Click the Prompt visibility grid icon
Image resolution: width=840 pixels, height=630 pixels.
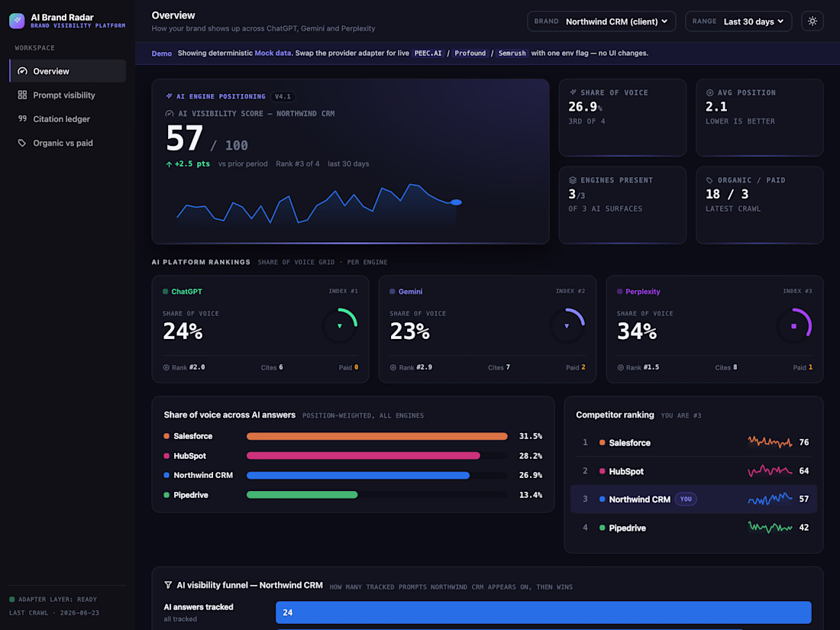click(22, 95)
